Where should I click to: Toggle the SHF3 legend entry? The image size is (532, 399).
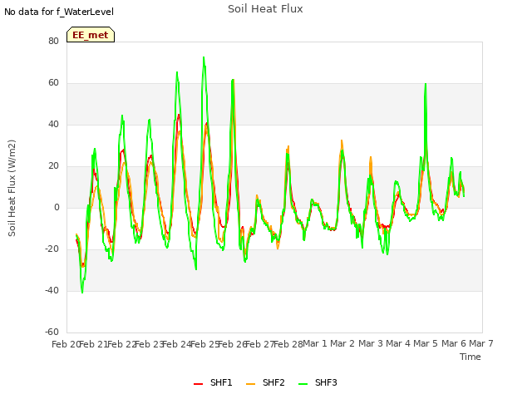pos(318,382)
